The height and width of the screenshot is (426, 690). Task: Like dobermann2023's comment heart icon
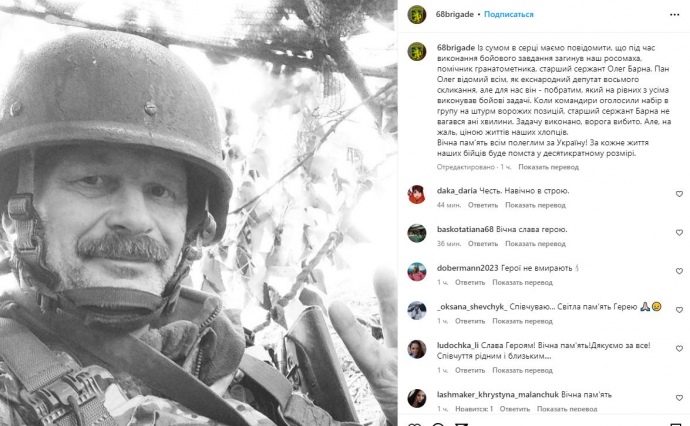click(679, 271)
